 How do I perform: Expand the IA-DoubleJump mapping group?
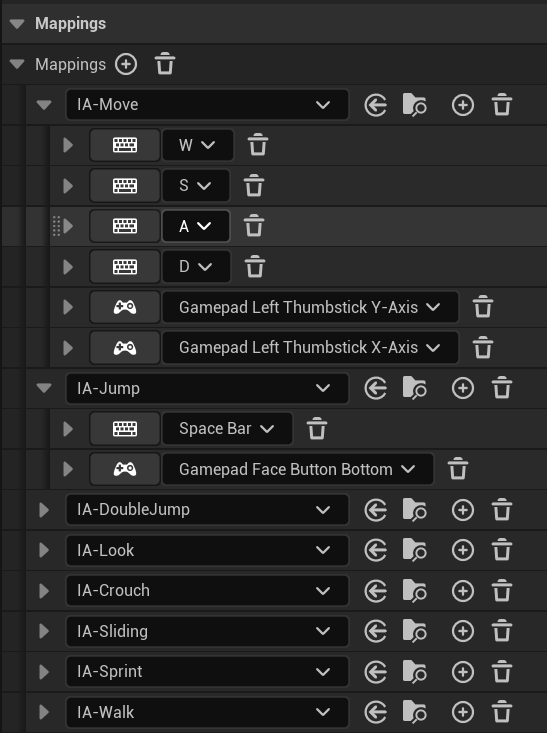[x=44, y=510]
